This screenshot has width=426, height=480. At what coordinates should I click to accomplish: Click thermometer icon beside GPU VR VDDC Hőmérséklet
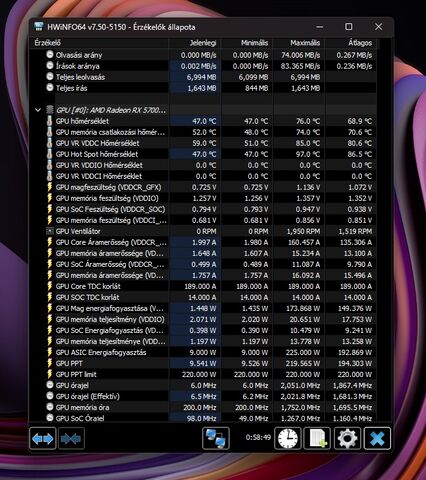tap(50, 143)
